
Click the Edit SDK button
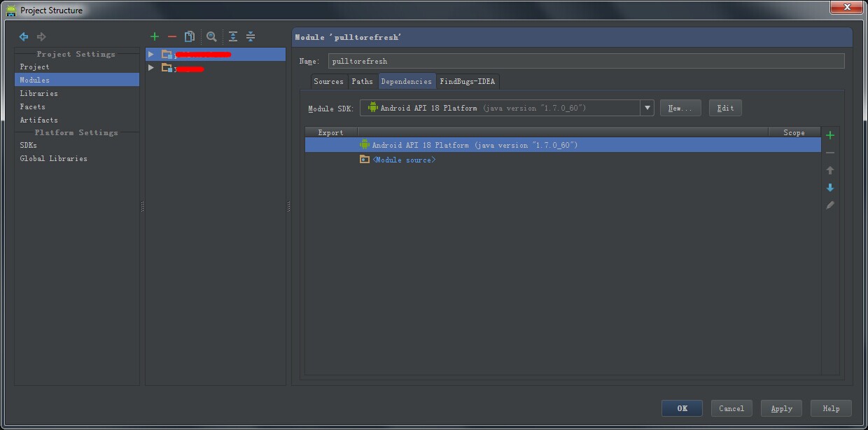pyautogui.click(x=725, y=108)
